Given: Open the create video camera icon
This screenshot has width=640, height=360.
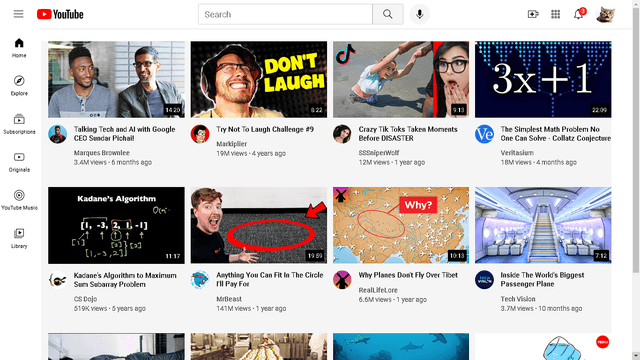Looking at the screenshot, I should (x=533, y=14).
